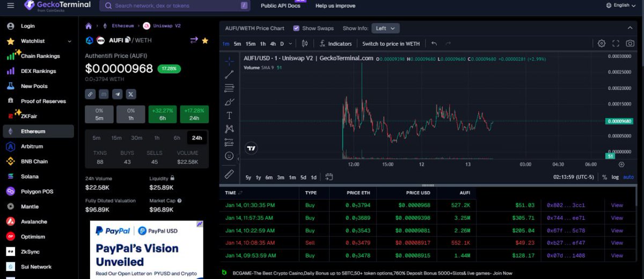This screenshot has height=279, width=644.
Task: Select the crosshair cursor tool
Action: tap(229, 61)
